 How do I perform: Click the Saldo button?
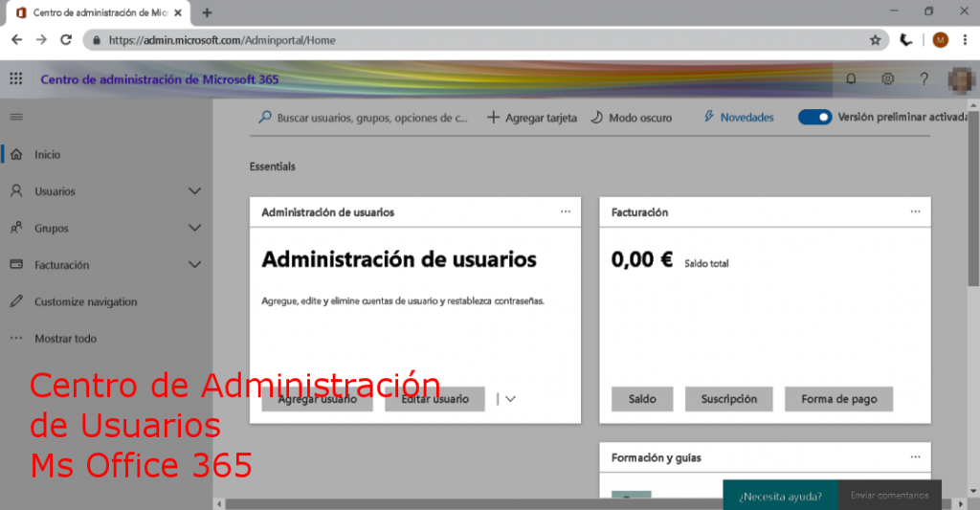point(642,399)
